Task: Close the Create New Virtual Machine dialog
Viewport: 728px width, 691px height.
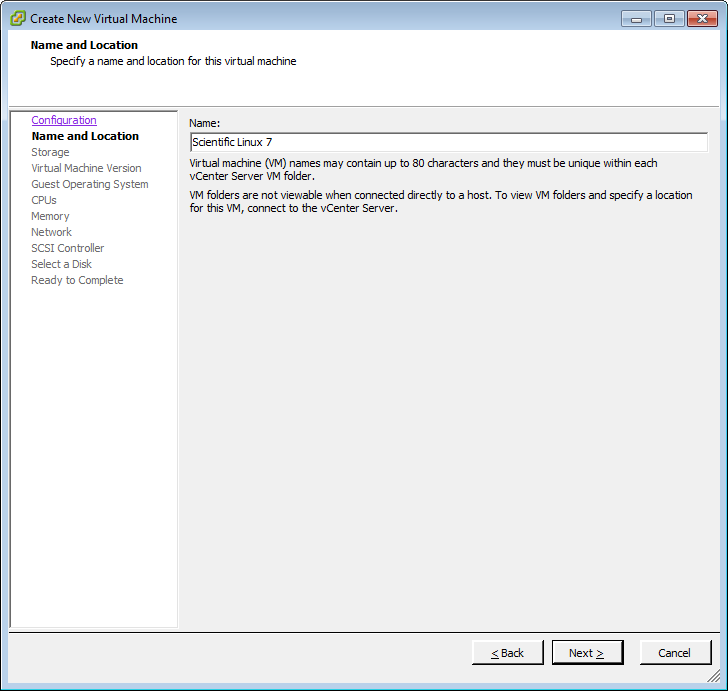Action: [x=702, y=19]
